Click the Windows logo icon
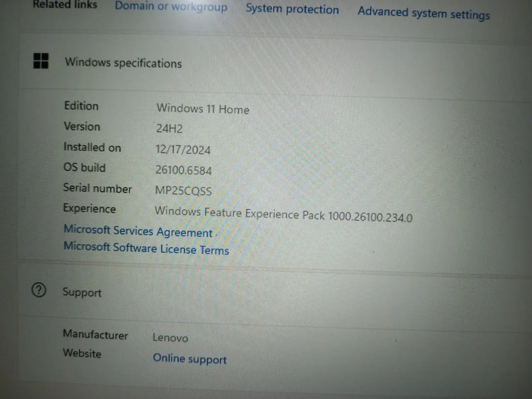The width and height of the screenshot is (532, 399). pos(41,61)
